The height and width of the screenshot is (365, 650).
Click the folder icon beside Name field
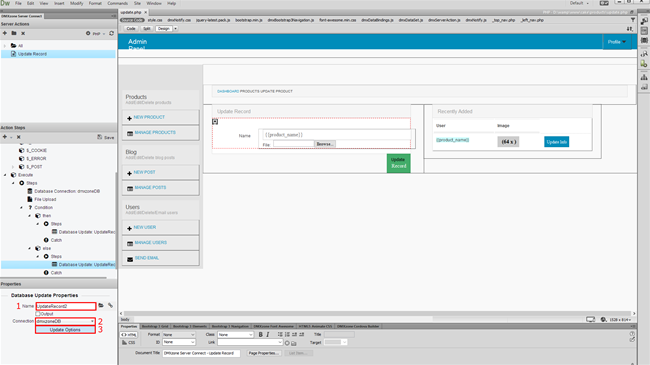tap(101, 306)
